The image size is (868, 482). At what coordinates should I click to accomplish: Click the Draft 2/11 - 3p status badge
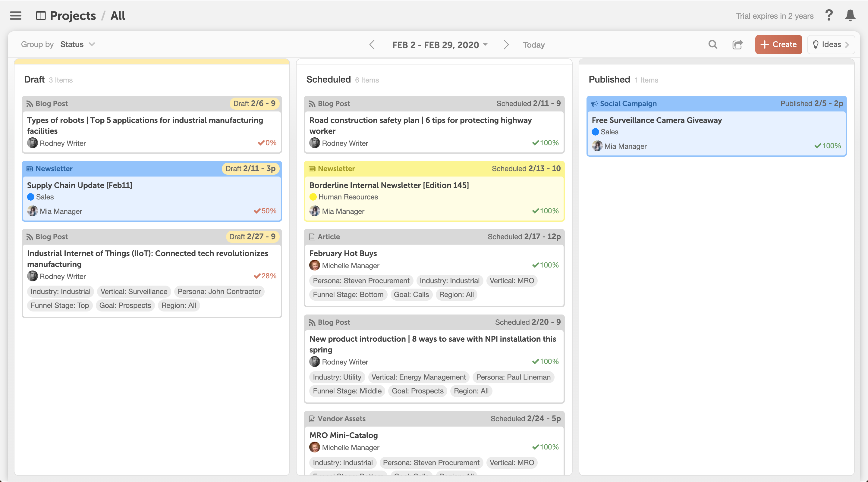[x=250, y=169]
